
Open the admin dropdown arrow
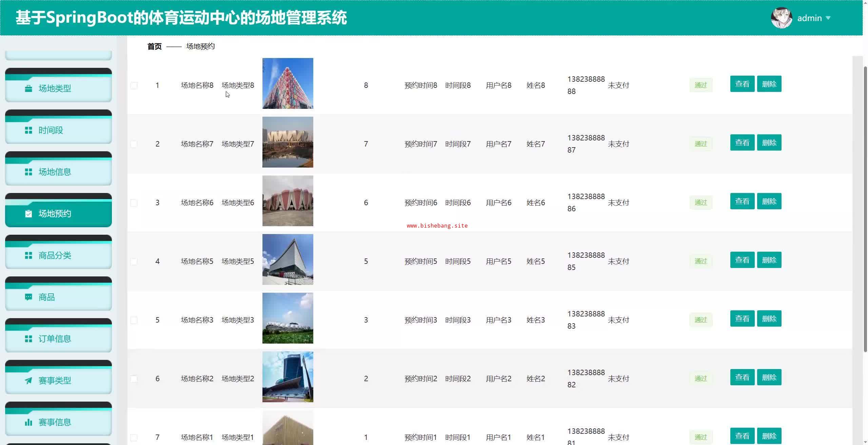[828, 18]
